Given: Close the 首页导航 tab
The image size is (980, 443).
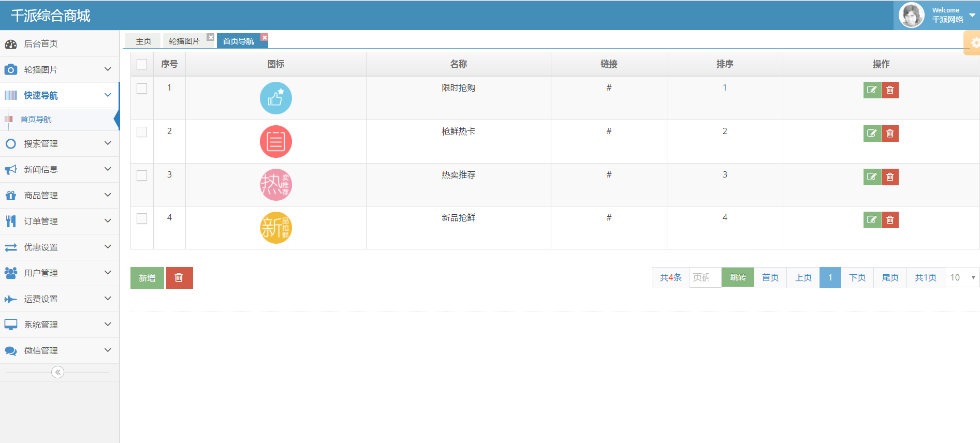Looking at the screenshot, I should coord(265,37).
